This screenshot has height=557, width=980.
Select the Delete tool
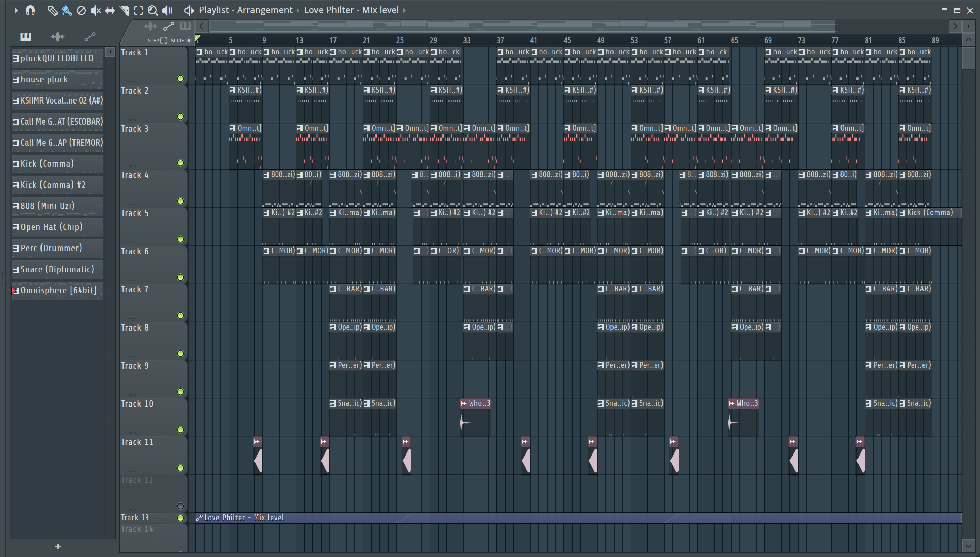[81, 10]
